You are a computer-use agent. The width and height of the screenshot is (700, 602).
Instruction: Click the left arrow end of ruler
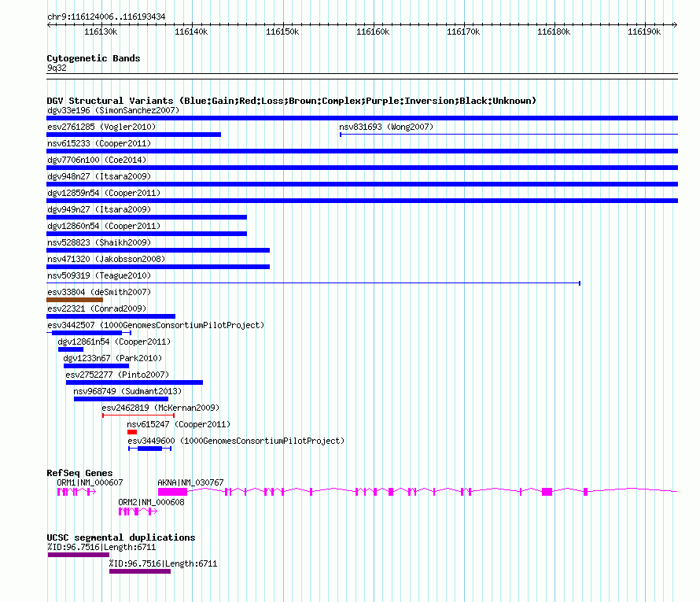[x=49, y=24]
